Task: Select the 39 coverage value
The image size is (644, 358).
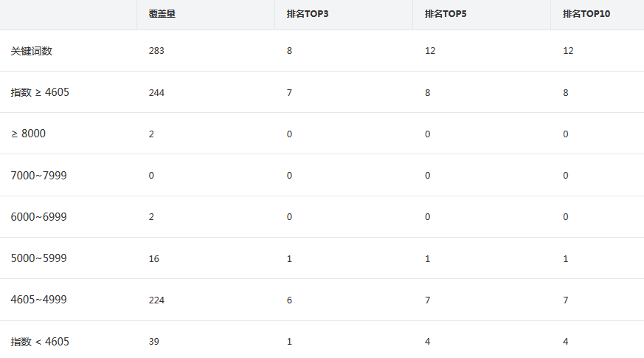Action: tap(153, 342)
